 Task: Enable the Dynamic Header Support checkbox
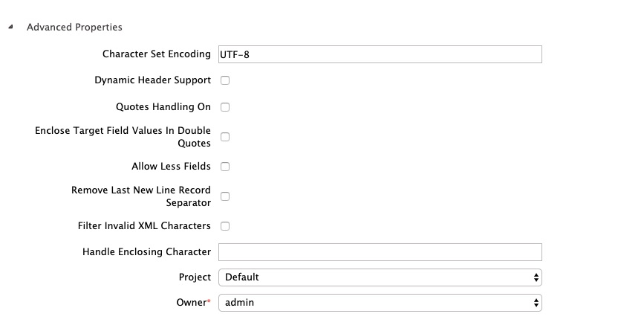pos(225,80)
